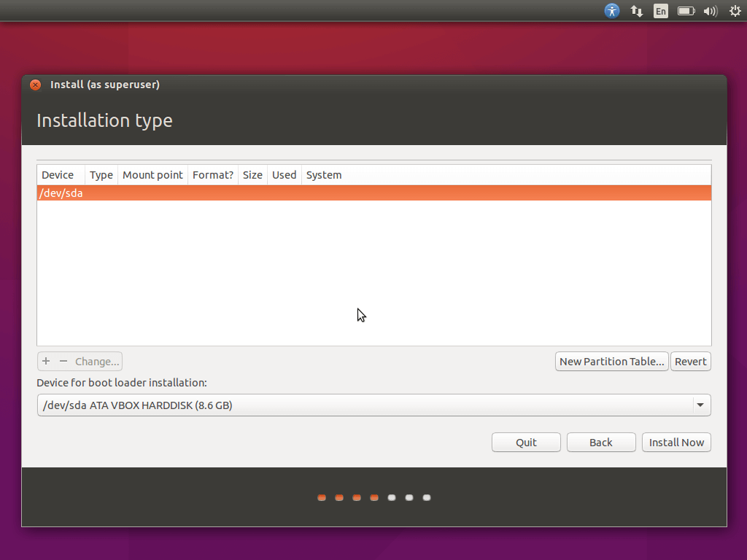Image resolution: width=747 pixels, height=560 pixels.
Task: Click the Mount point column header
Action: 152,175
